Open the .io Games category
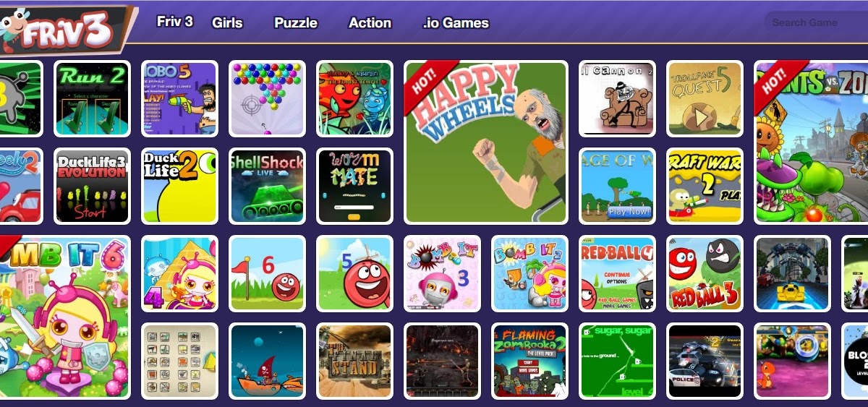The width and height of the screenshot is (868, 407). pyautogui.click(x=456, y=22)
